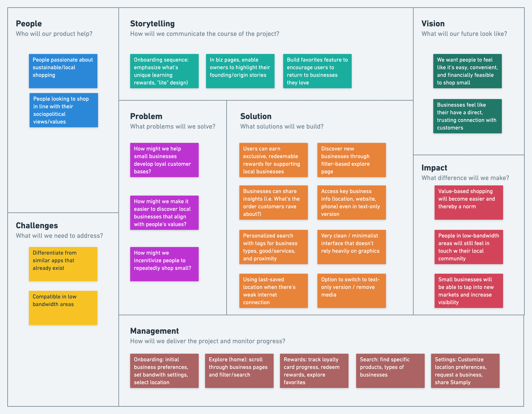Select the 'Value-based shopping will become easier' note

pyautogui.click(x=469, y=203)
